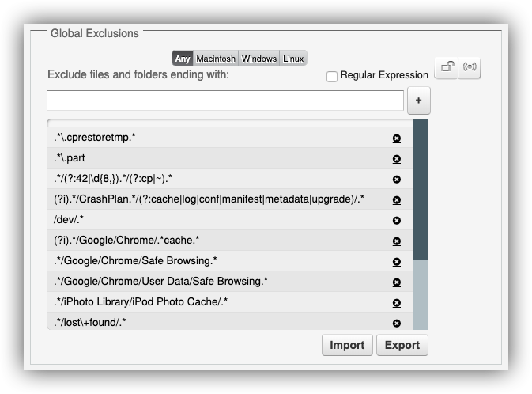Click the broadcast push icon button
532x394 pixels.
470,67
